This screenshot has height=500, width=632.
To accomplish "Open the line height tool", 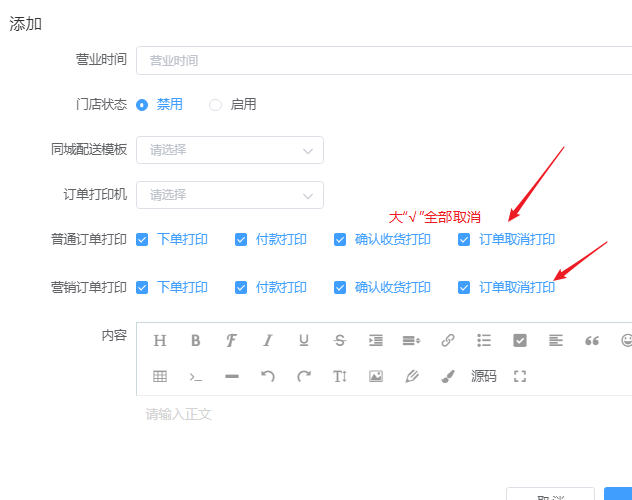I will click(412, 341).
